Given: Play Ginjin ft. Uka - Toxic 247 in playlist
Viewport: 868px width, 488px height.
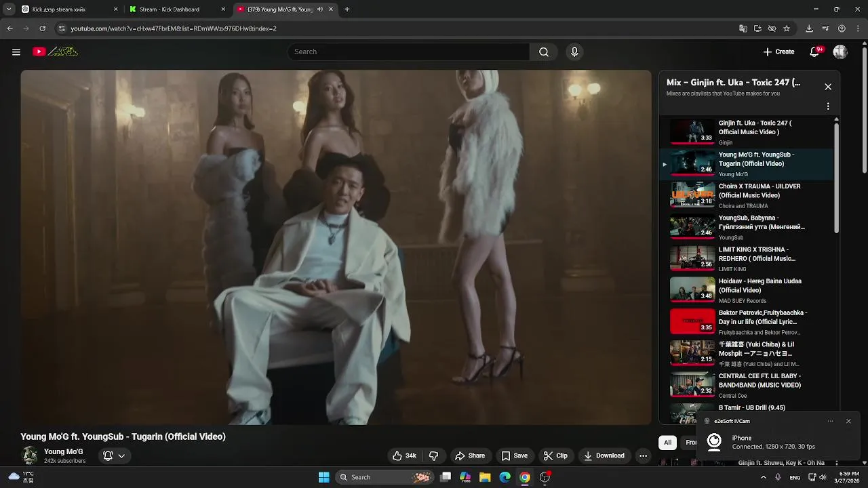Looking at the screenshot, I should point(746,132).
